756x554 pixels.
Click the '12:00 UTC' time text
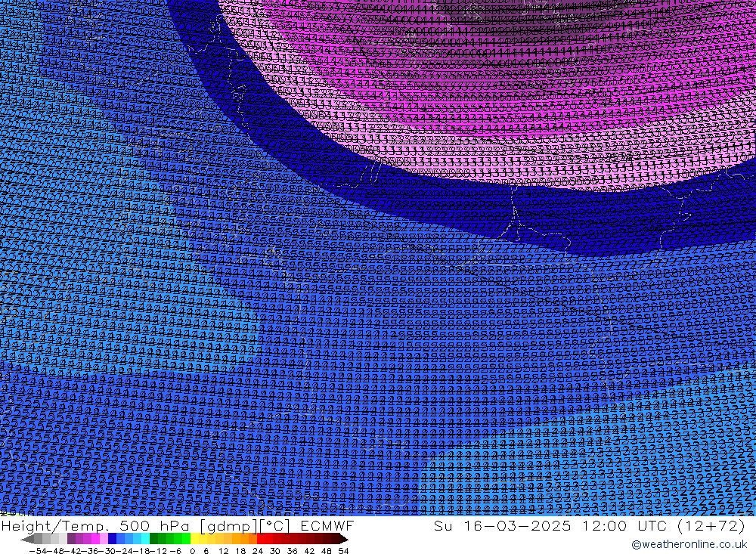click(624, 525)
